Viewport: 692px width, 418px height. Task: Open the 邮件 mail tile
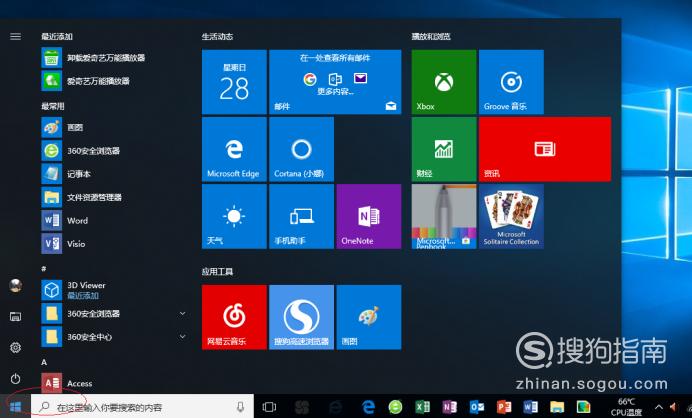coord(335,82)
